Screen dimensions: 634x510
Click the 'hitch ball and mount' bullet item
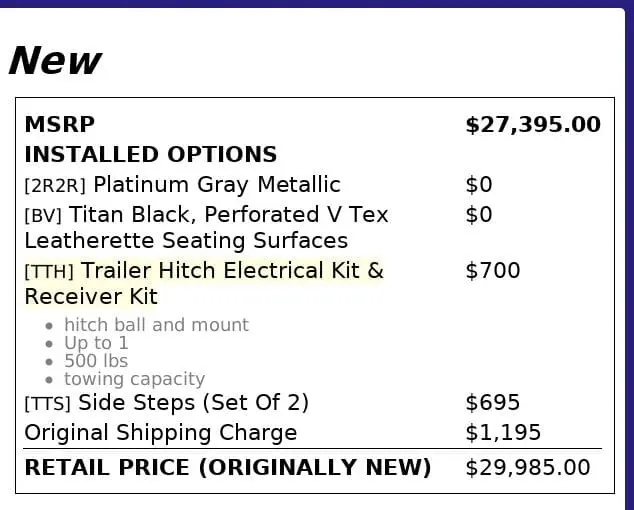click(x=156, y=325)
